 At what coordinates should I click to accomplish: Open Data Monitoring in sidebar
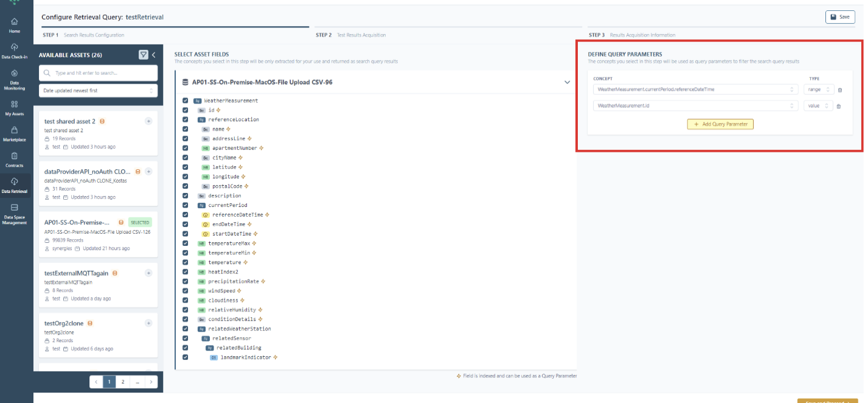point(14,77)
